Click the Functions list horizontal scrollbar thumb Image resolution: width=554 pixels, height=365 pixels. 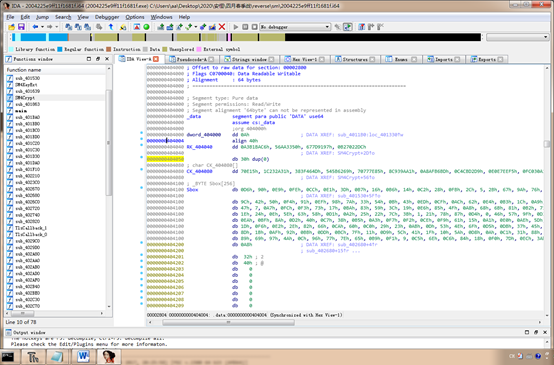coord(22,313)
